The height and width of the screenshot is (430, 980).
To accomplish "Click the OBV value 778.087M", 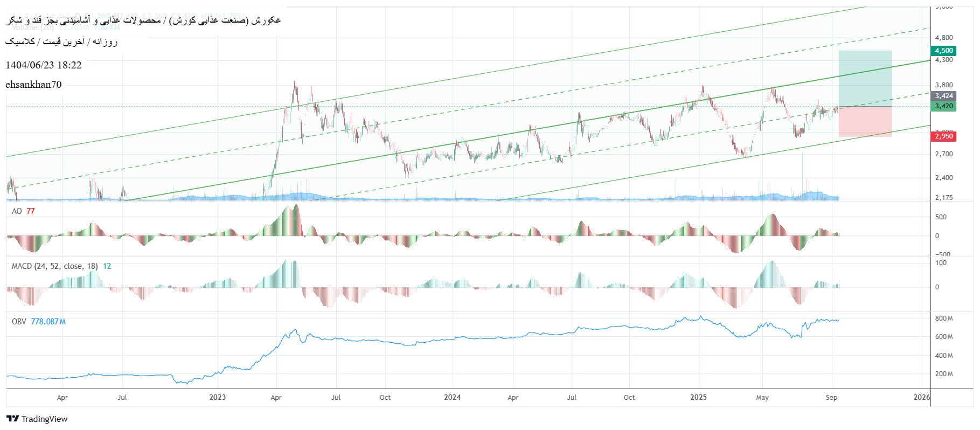I will tap(48, 322).
